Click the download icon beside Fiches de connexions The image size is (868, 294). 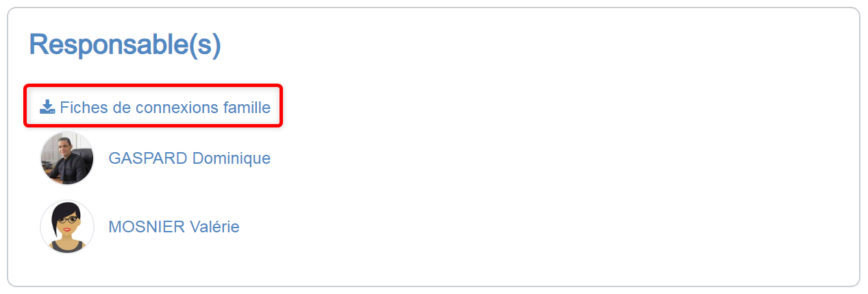(x=47, y=107)
